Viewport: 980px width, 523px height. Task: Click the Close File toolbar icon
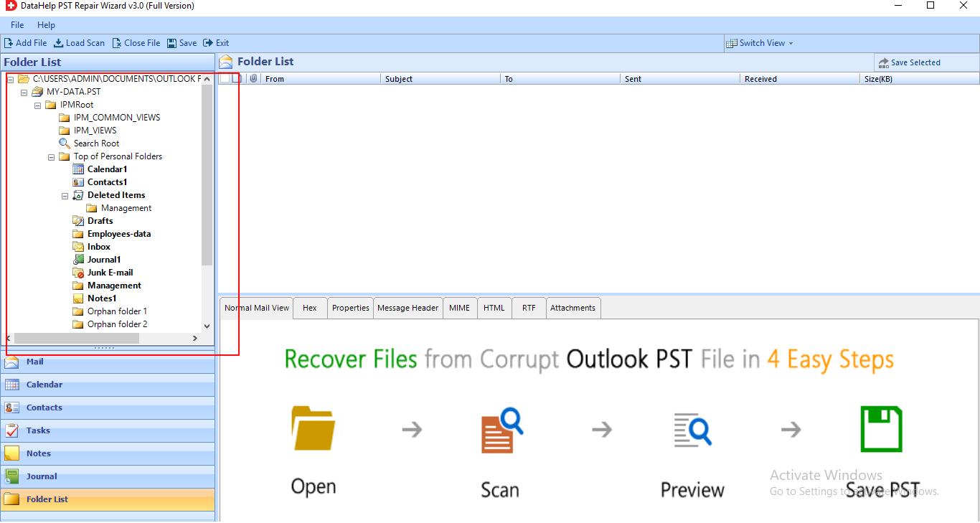click(x=117, y=43)
